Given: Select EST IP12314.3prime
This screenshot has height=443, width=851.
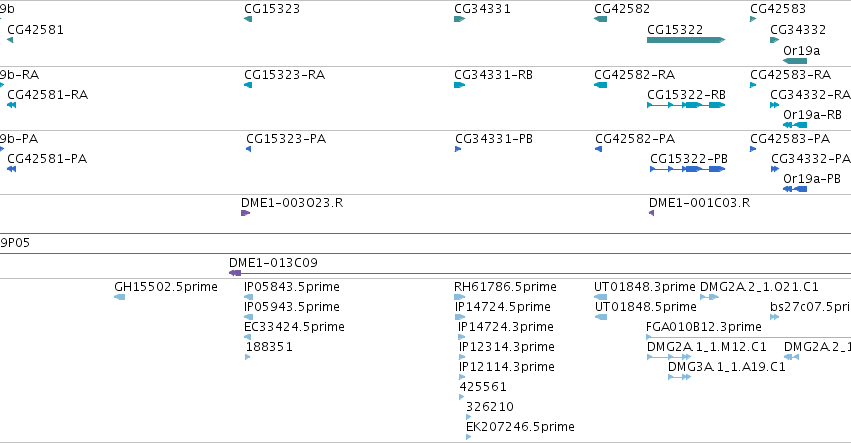Looking at the screenshot, I should click(507, 346).
